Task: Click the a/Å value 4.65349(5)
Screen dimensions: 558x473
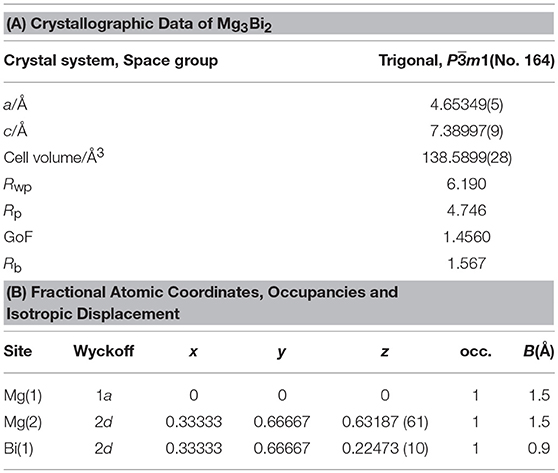Action: pos(467,105)
